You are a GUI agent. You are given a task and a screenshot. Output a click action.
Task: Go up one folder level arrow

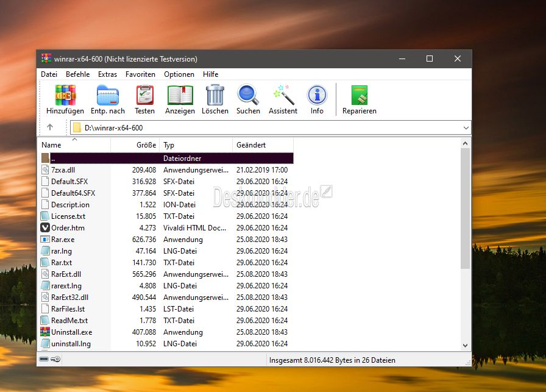click(x=50, y=127)
